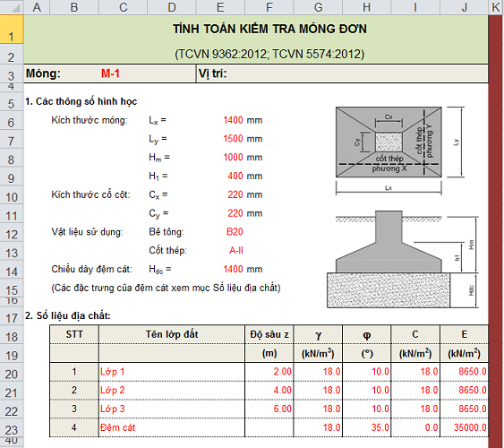The height and width of the screenshot is (448, 504).
Task: Click heading 1. Các thông số hình học
Action: tap(81, 101)
